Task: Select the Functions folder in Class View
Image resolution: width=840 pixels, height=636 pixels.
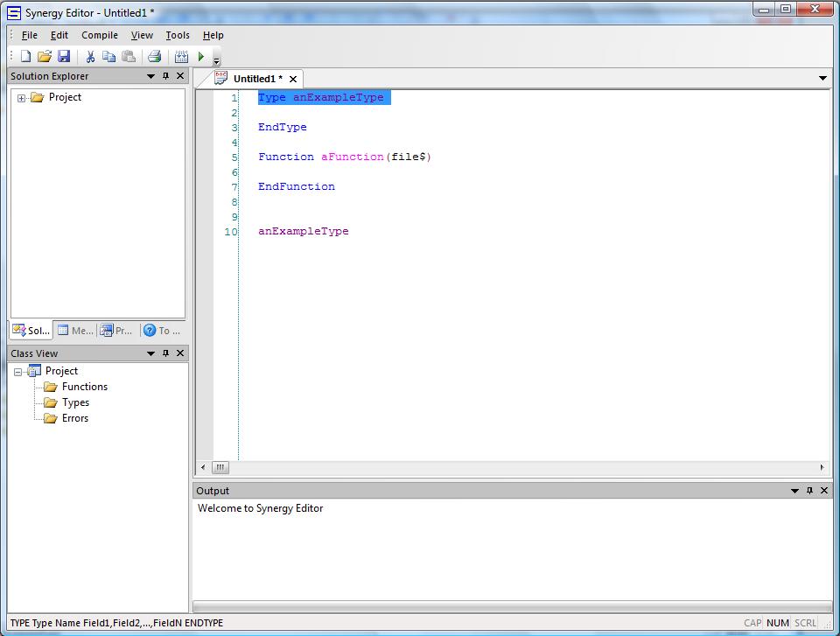Action: (85, 387)
